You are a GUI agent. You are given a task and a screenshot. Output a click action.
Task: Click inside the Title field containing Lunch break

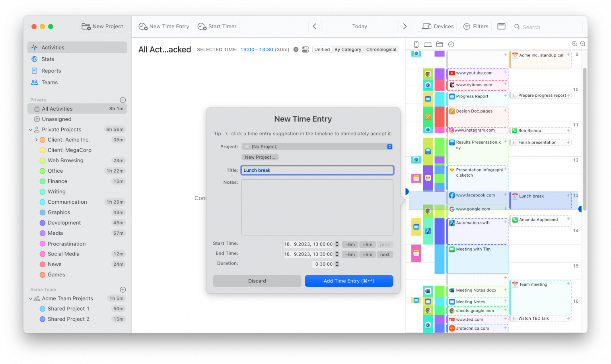click(317, 170)
